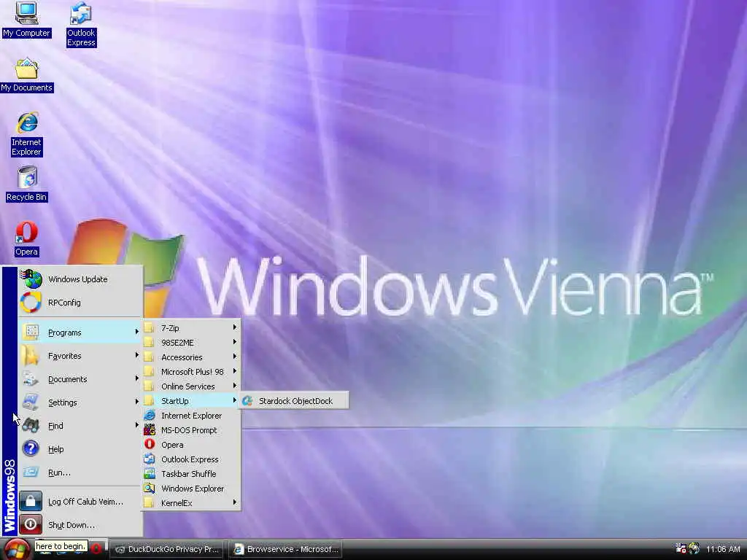Click the 7-Zip folder icon
The image size is (747, 560).
tap(149, 327)
